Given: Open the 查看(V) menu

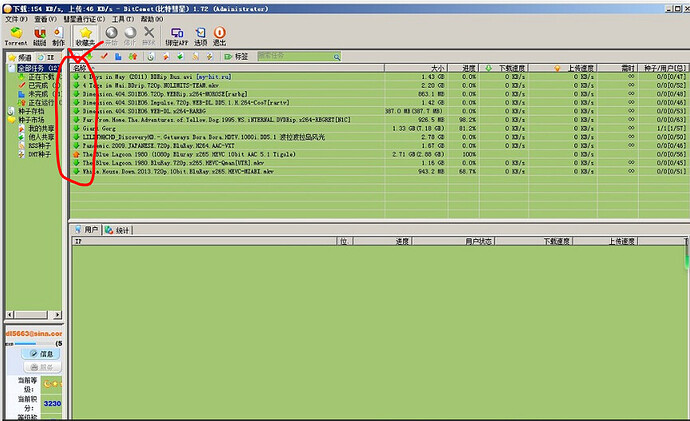Looking at the screenshot, I should coord(45,19).
